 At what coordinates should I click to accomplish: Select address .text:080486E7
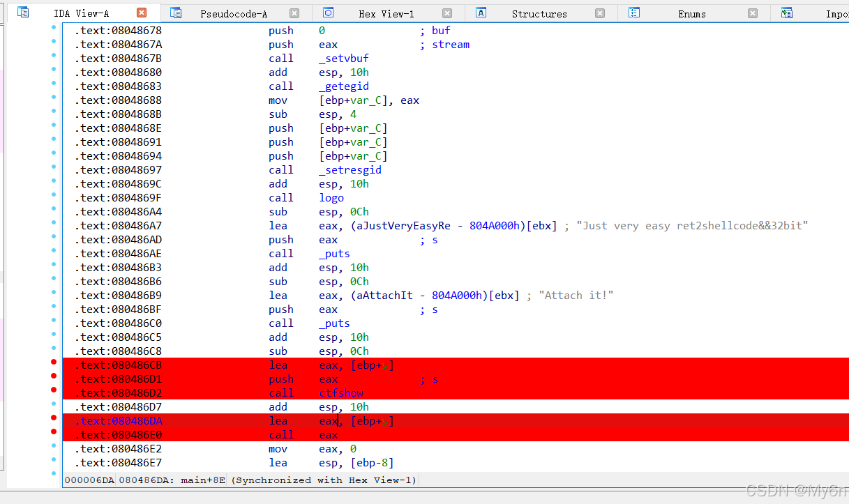[118, 463]
